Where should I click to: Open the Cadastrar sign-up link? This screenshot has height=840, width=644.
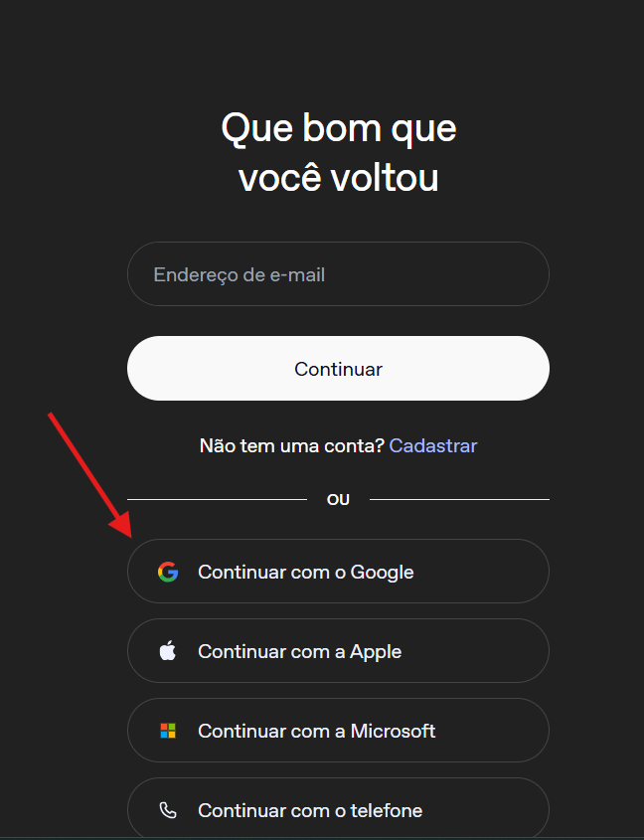[433, 445]
